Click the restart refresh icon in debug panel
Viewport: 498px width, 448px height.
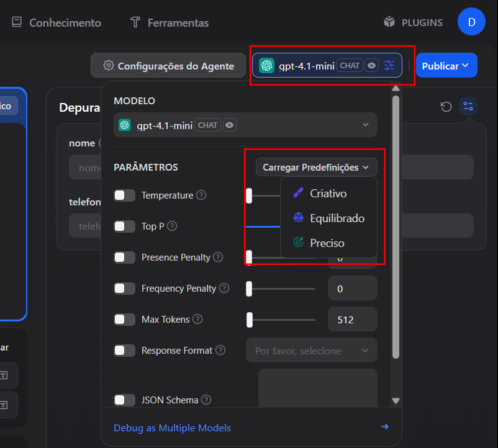pyautogui.click(x=446, y=107)
